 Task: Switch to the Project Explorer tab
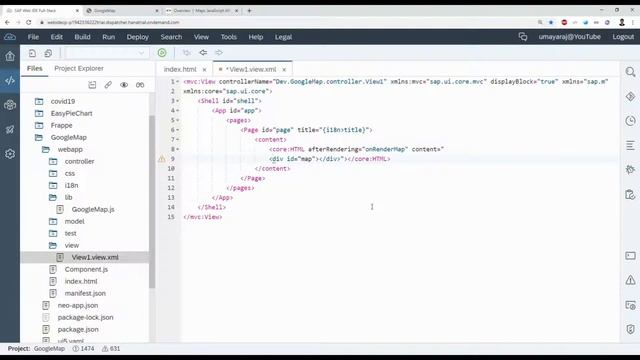[x=79, y=68]
